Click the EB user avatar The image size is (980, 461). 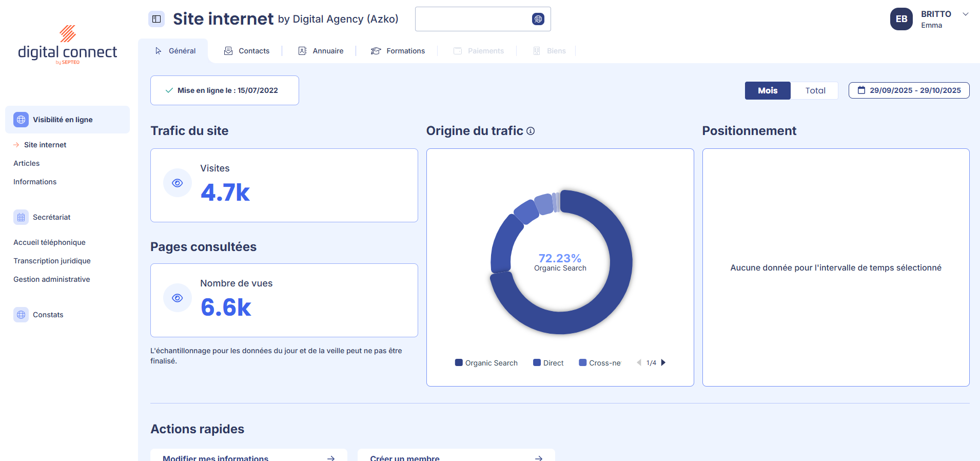point(901,19)
